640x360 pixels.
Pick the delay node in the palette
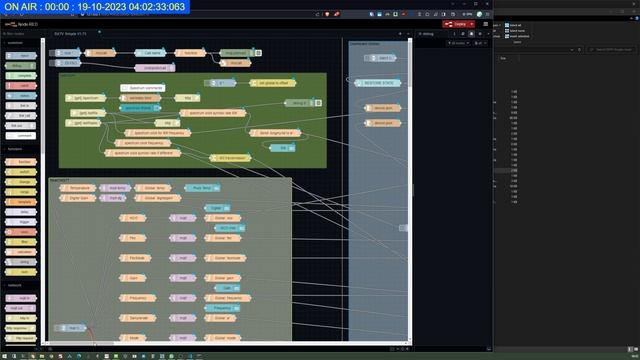click(21, 212)
